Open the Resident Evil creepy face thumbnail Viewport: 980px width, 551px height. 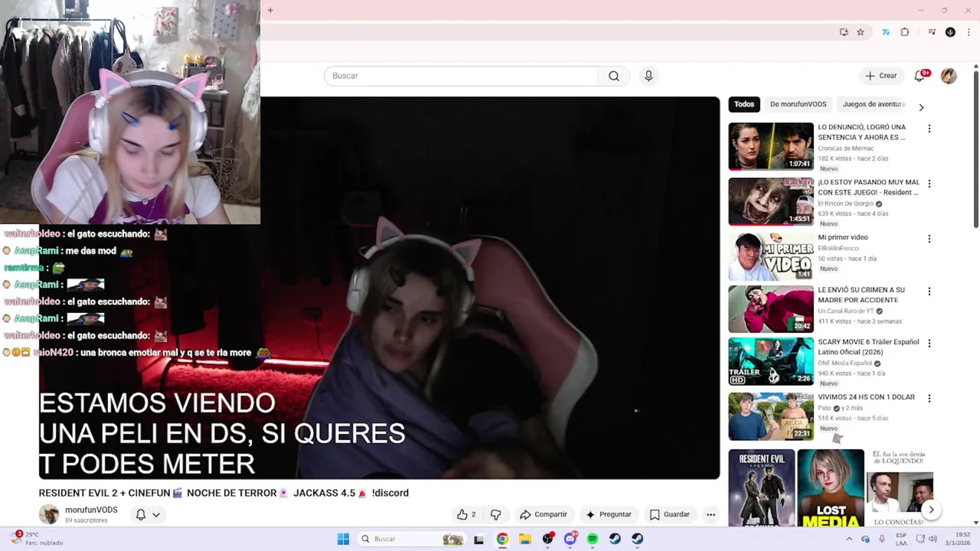771,201
